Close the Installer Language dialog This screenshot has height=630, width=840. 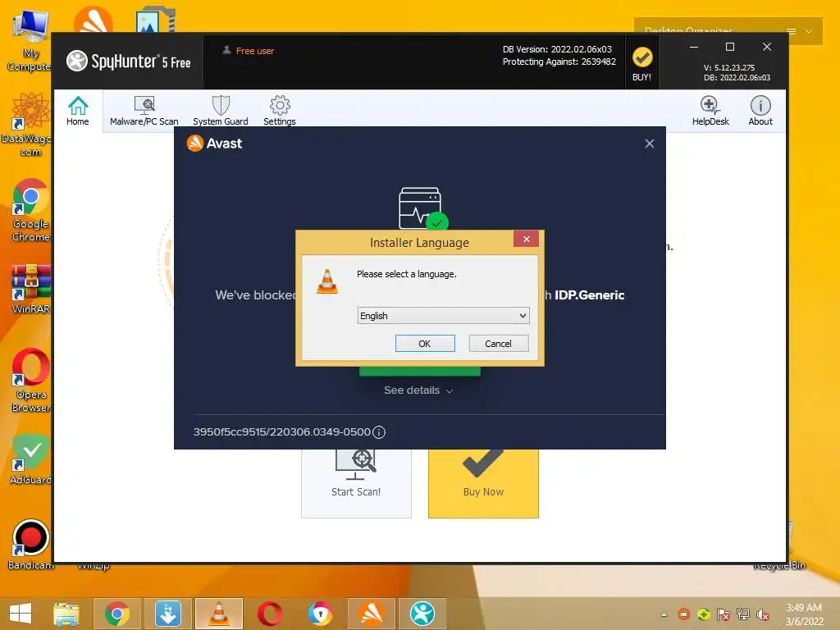[x=526, y=239]
